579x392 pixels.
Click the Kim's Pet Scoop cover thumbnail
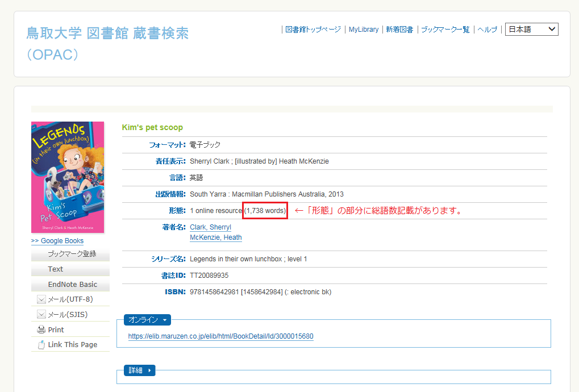pos(68,177)
